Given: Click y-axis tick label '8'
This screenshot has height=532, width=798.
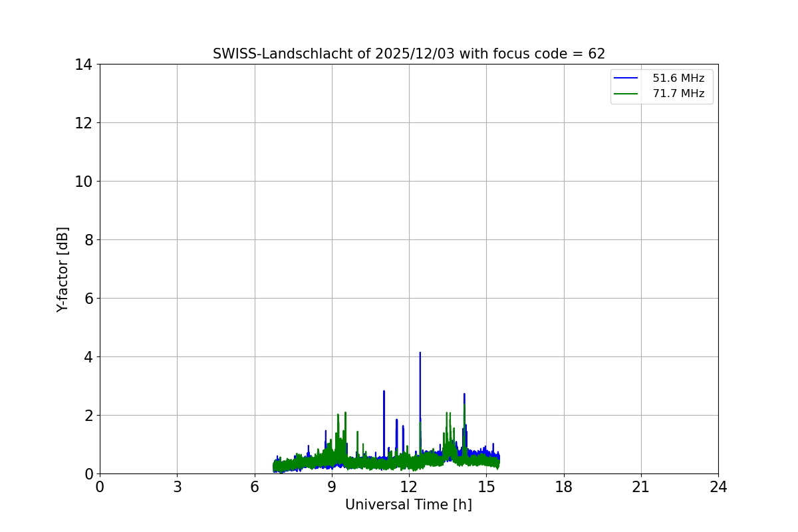Looking at the screenshot, I should click(x=88, y=240).
